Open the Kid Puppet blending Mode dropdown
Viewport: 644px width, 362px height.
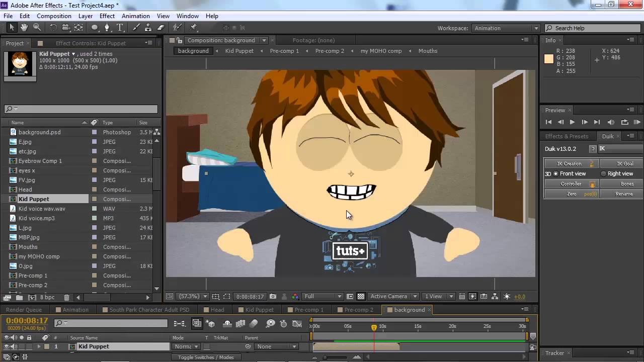[x=185, y=346]
